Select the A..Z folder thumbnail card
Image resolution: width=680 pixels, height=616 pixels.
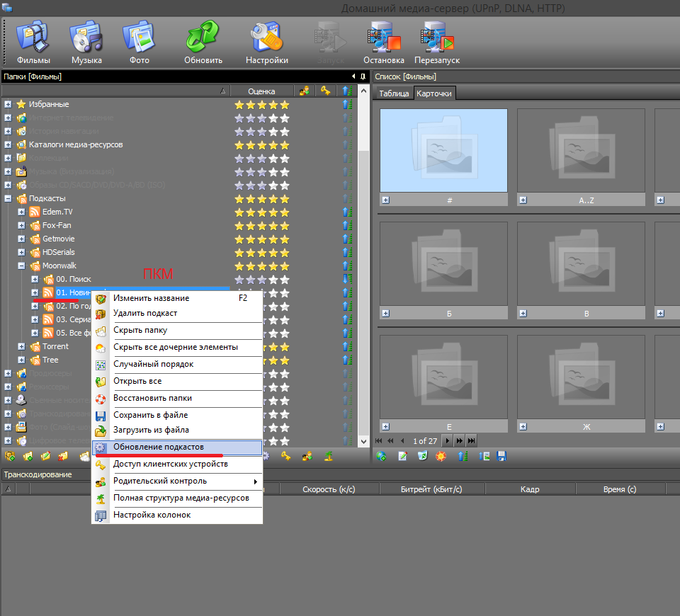click(581, 150)
